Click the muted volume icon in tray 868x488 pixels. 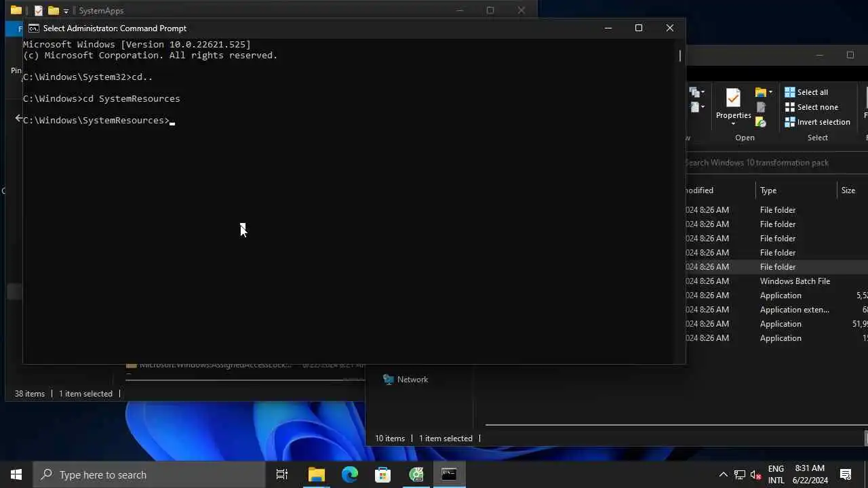coord(756,474)
